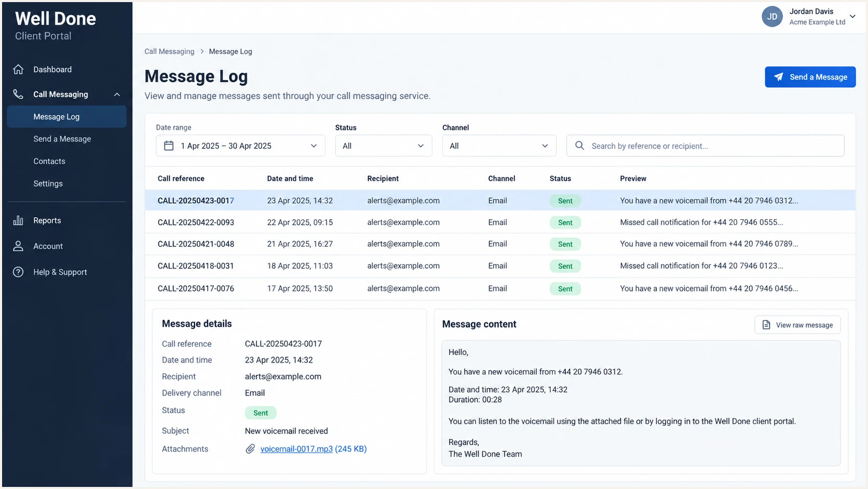Open Account in the sidebar
Screen dimensions: 868x489
tap(48, 246)
